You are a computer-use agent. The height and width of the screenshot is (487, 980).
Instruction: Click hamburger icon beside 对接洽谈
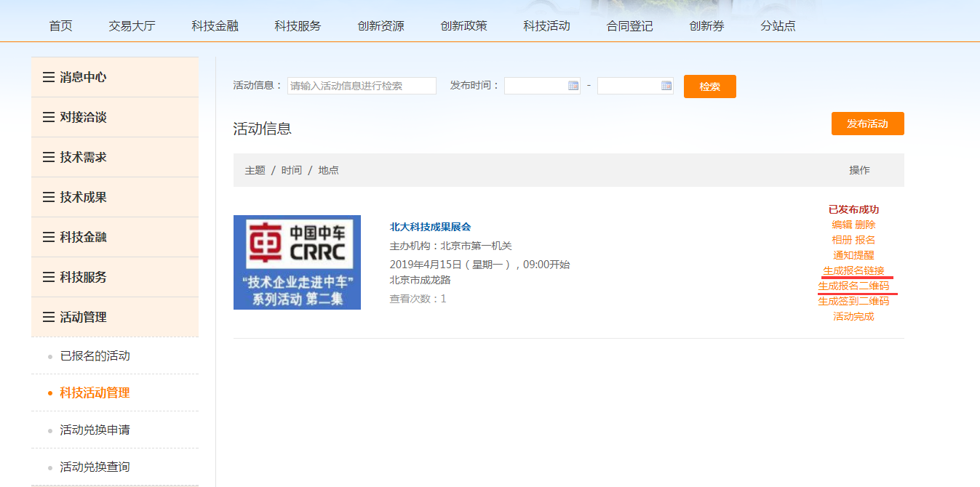[x=49, y=117]
